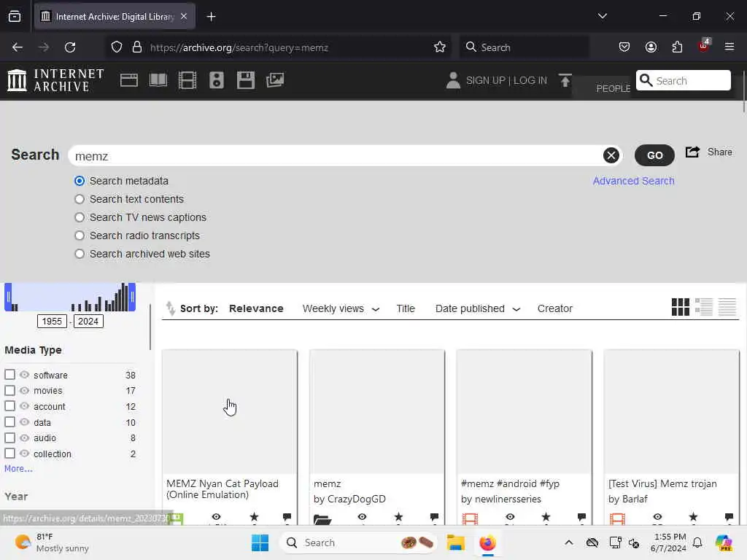The height and width of the screenshot is (560, 747).
Task: Toggle the eye icon for software
Action: pos(24,375)
